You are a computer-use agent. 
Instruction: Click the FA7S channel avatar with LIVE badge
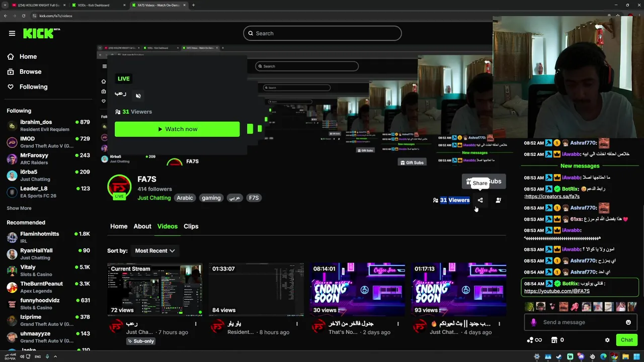(x=119, y=187)
